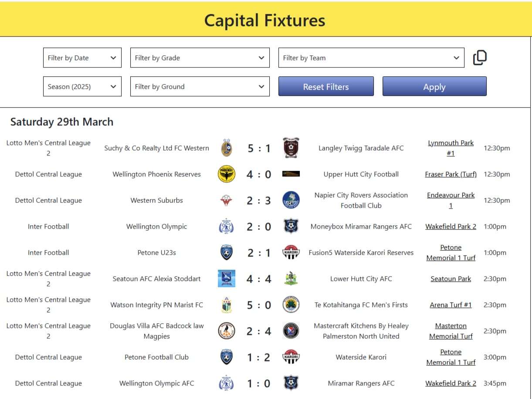Click the Douglas Villa AFC magpie crest

[x=226, y=331]
